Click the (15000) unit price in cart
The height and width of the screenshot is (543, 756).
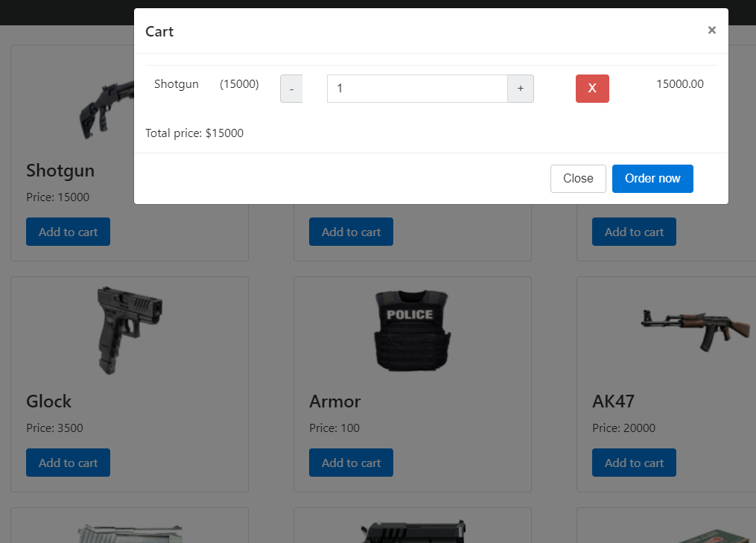[239, 84]
